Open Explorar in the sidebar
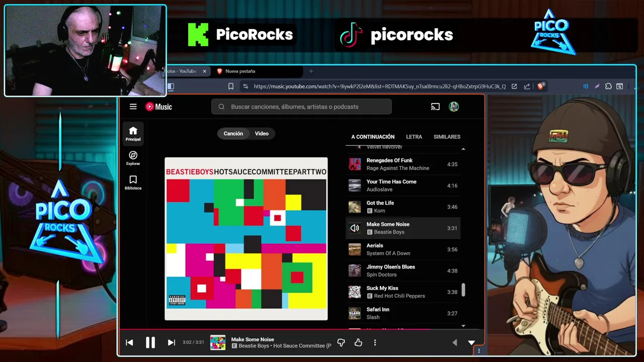Image resolution: width=644 pixels, height=362 pixels. (x=133, y=158)
